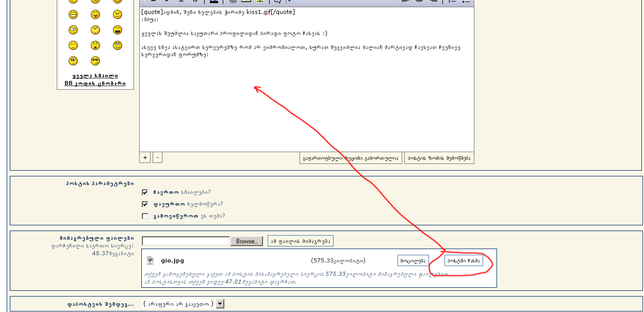The image size is (644, 312).
Task: Enable the 'გამოვიწეროთ ეს თემა?' checkbox
Action: [x=145, y=216]
